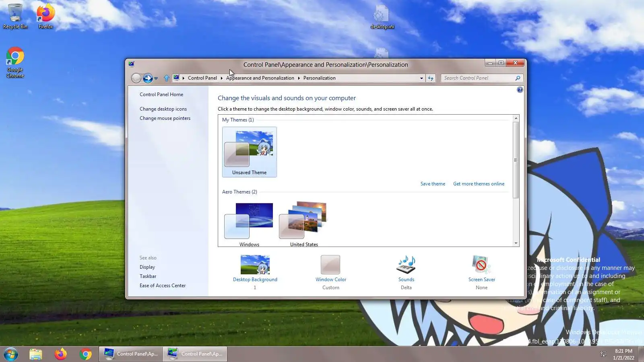The width and height of the screenshot is (644, 362).
Task: Minimize the Personalization window
Action: [x=490, y=63]
